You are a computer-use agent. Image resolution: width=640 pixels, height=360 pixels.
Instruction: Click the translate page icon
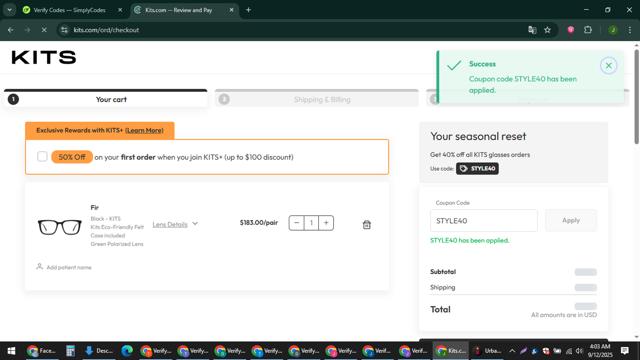532,30
